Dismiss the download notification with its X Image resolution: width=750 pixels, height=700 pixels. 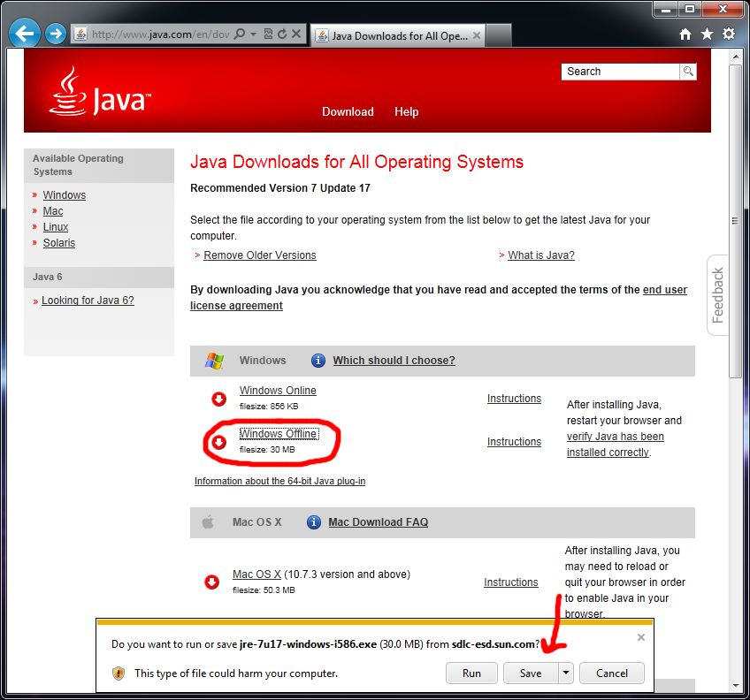(641, 637)
